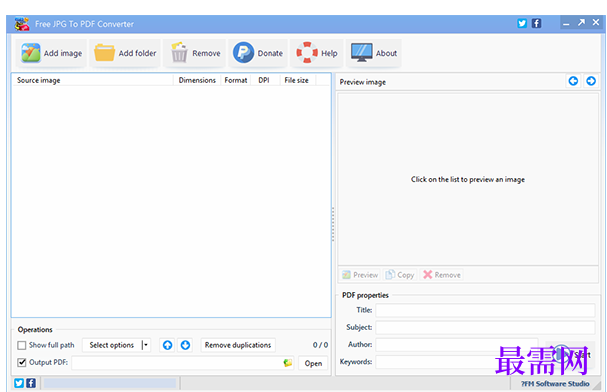Click Remove duplications button
The height and width of the screenshot is (392, 607).
238,345
